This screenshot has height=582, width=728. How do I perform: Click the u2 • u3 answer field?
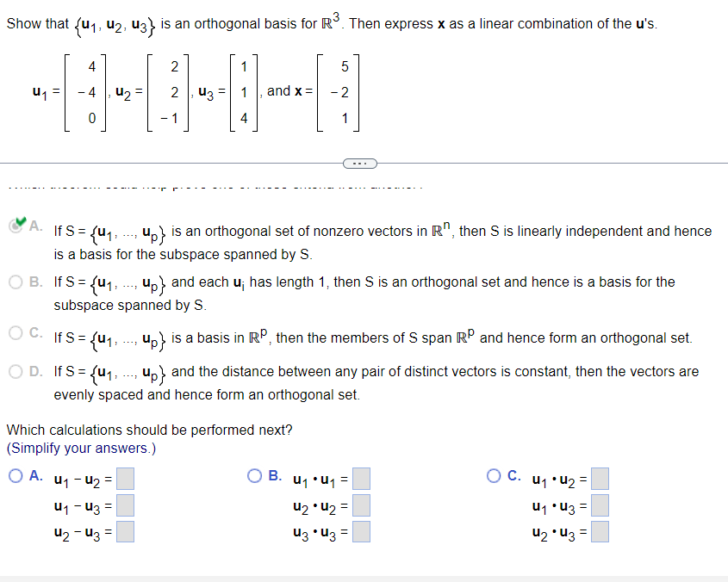(599, 532)
